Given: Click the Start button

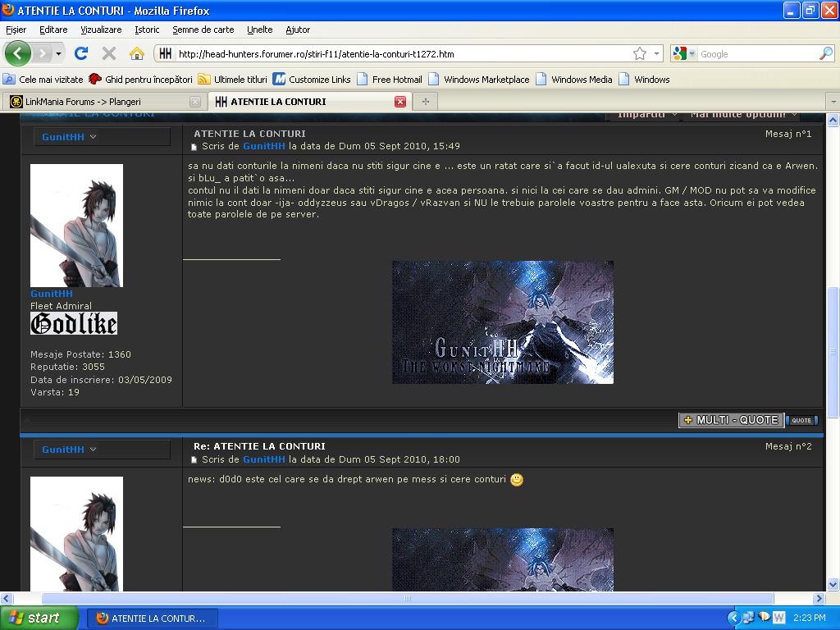Looking at the screenshot, I should click(39, 618).
